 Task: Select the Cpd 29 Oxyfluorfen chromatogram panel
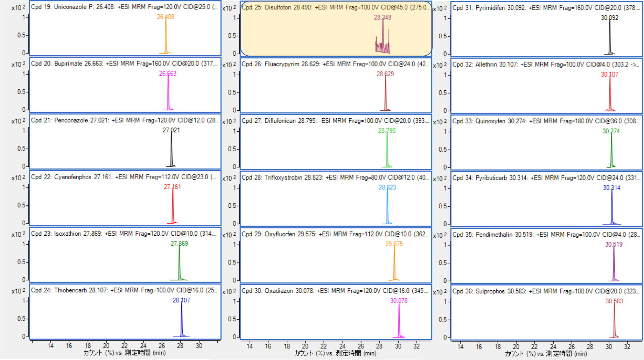(x=336, y=256)
